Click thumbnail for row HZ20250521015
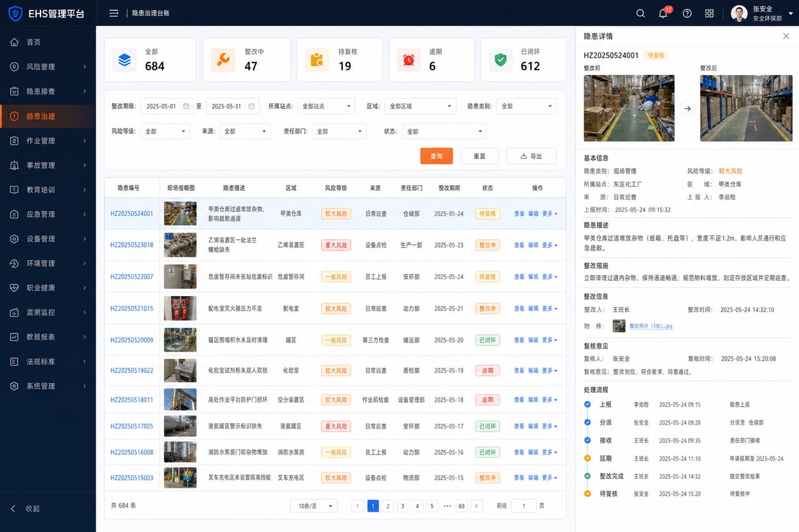The image size is (799, 532). click(180, 308)
